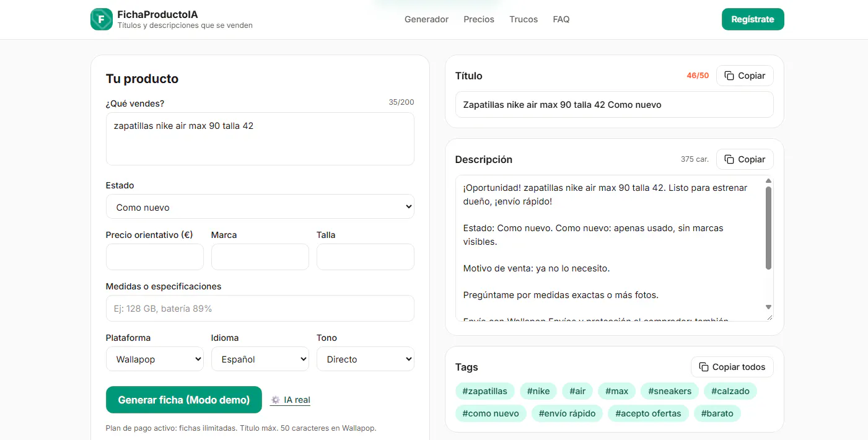Click the FichaProductoIA brand name
The image size is (868, 440).
(x=158, y=14)
